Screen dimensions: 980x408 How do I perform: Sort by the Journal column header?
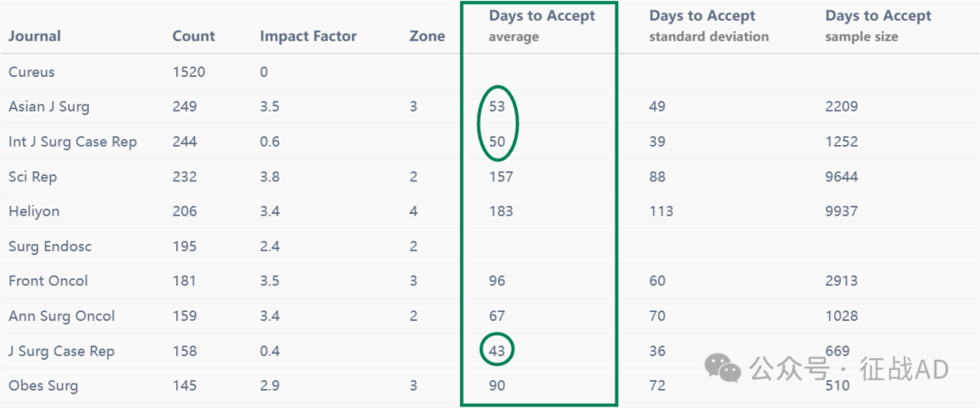point(34,36)
